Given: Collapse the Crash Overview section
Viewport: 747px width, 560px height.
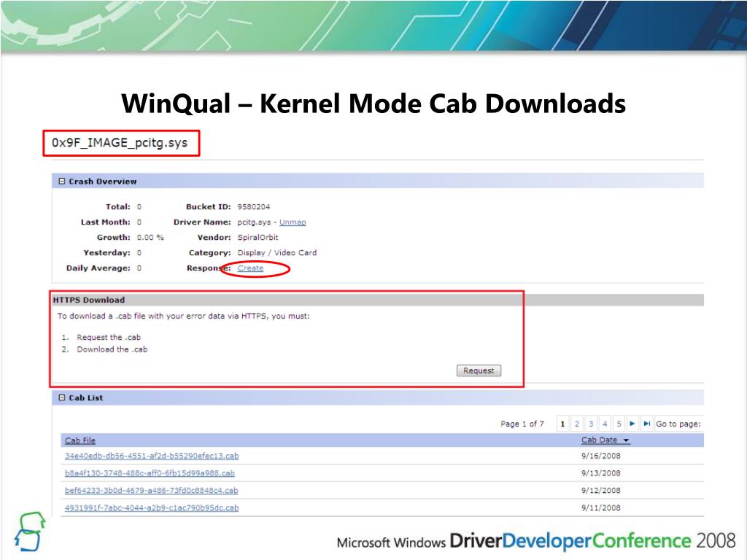Looking at the screenshot, I should [61, 182].
